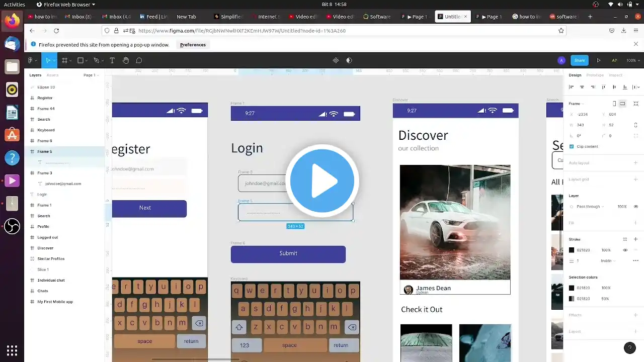This screenshot has height=362, width=644.
Task: Set frame to landscape orientation
Action: (622, 104)
